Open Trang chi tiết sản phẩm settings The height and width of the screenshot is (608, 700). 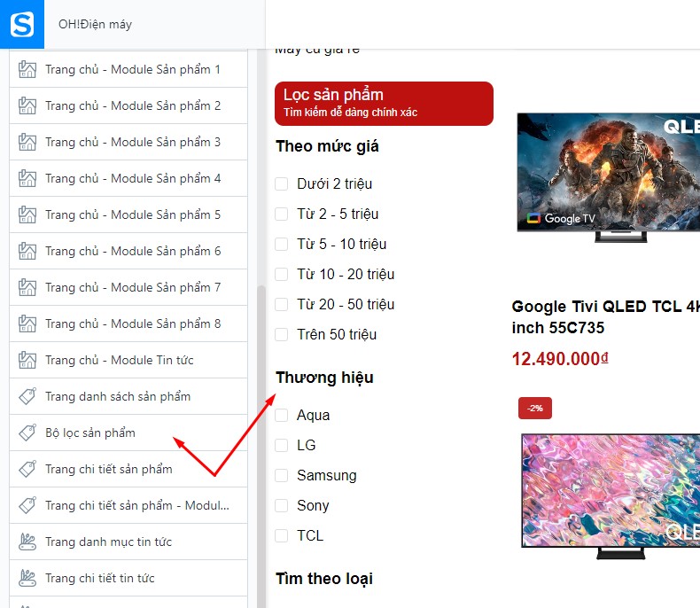pos(128,469)
